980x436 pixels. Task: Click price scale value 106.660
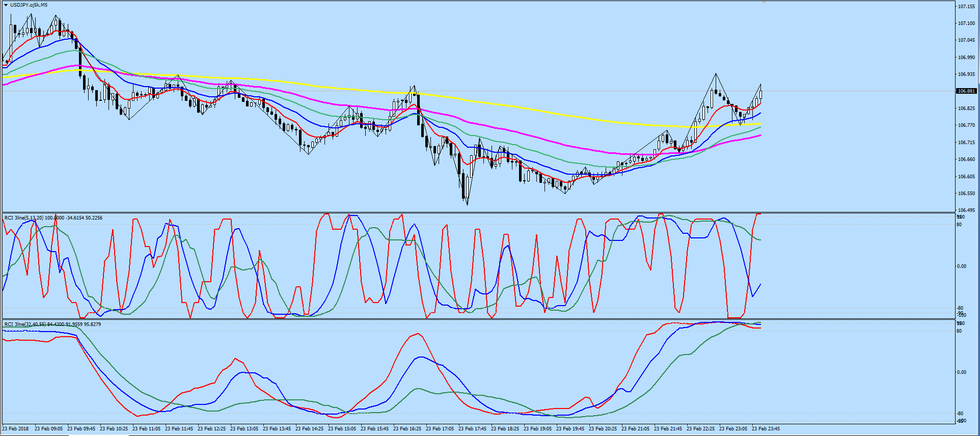[966, 159]
